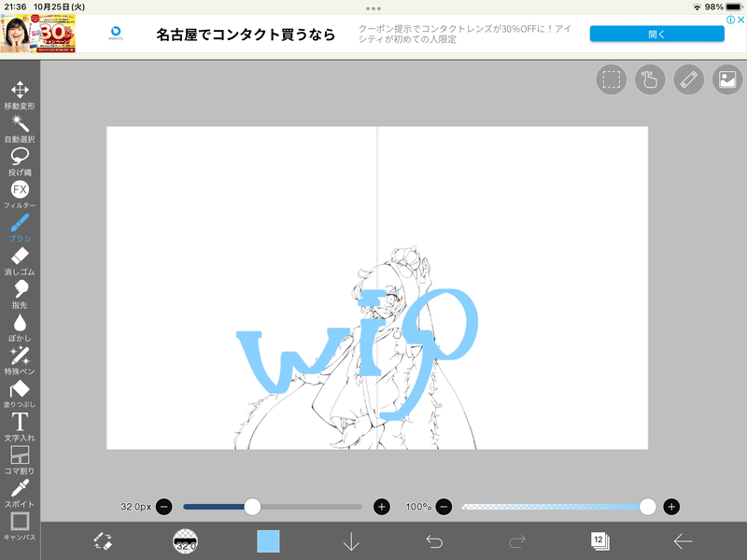
Task: Close the advertisement banner
Action: tap(740, 20)
